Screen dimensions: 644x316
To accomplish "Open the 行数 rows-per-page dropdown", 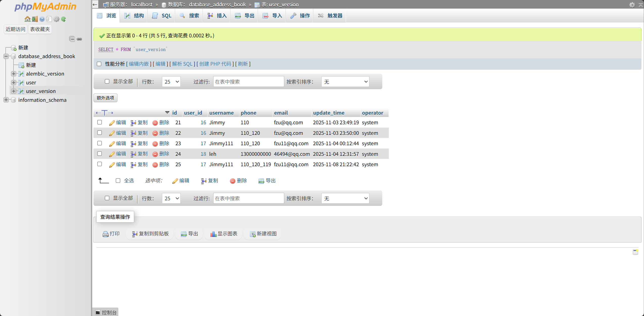I will 171,81.
